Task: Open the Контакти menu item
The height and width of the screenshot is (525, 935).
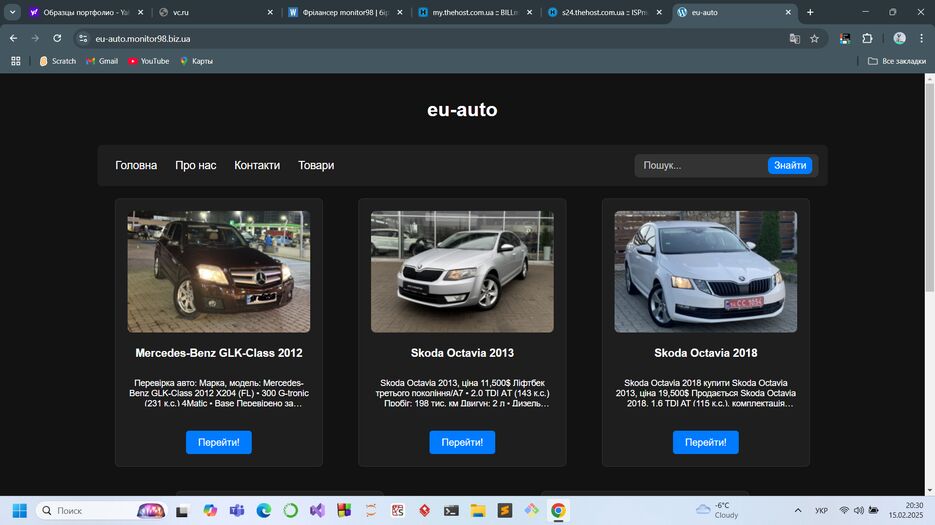Action: coord(257,165)
